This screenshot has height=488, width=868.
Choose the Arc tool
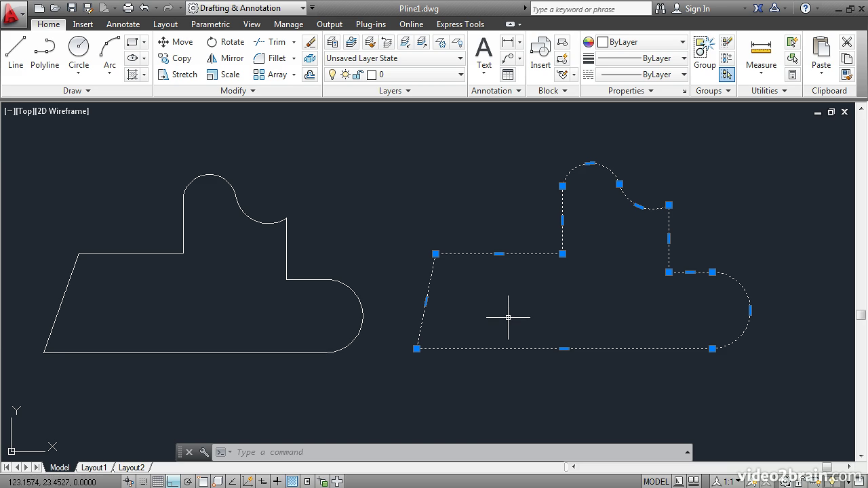(110, 53)
